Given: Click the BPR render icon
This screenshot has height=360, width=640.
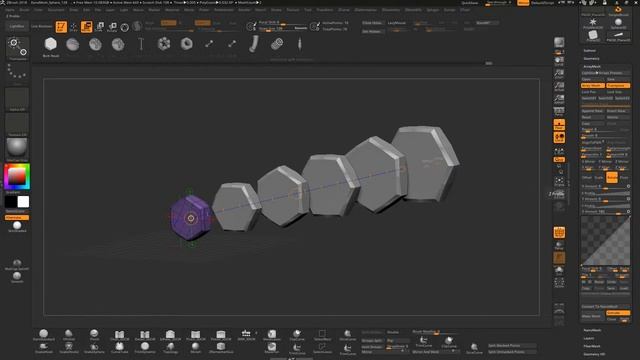Looking at the screenshot, I should click(559, 43).
